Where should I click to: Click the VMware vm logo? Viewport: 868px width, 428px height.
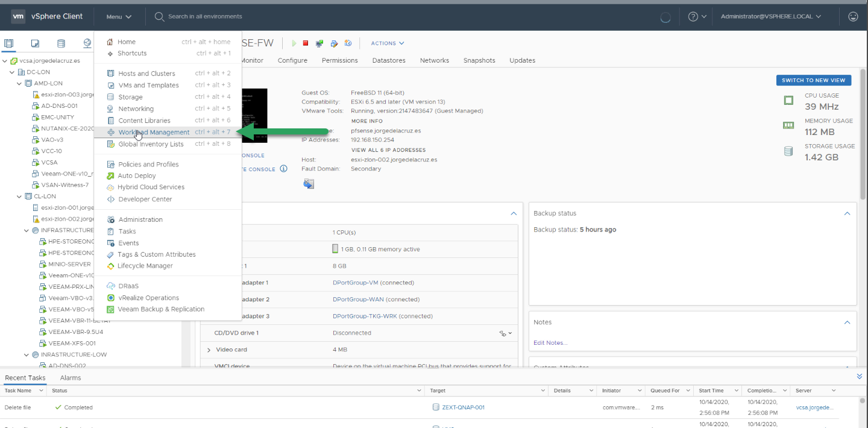click(17, 16)
